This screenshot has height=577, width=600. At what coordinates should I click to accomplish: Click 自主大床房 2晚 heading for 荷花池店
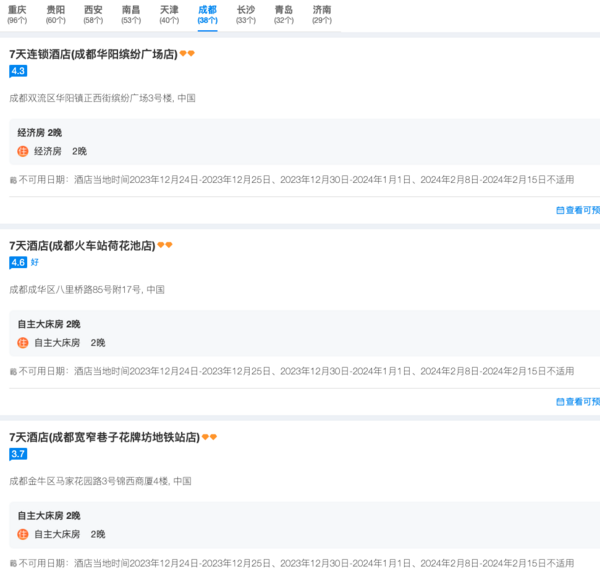[49, 324]
